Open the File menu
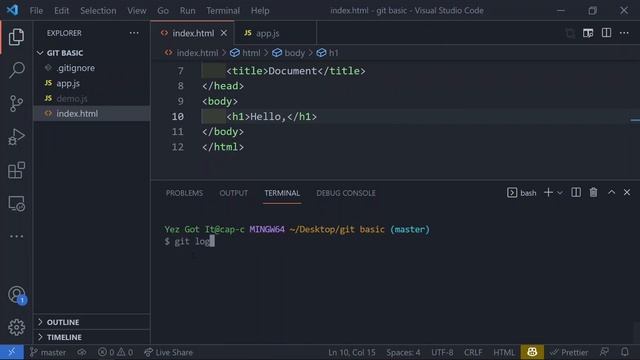640x360 pixels. pos(36,11)
